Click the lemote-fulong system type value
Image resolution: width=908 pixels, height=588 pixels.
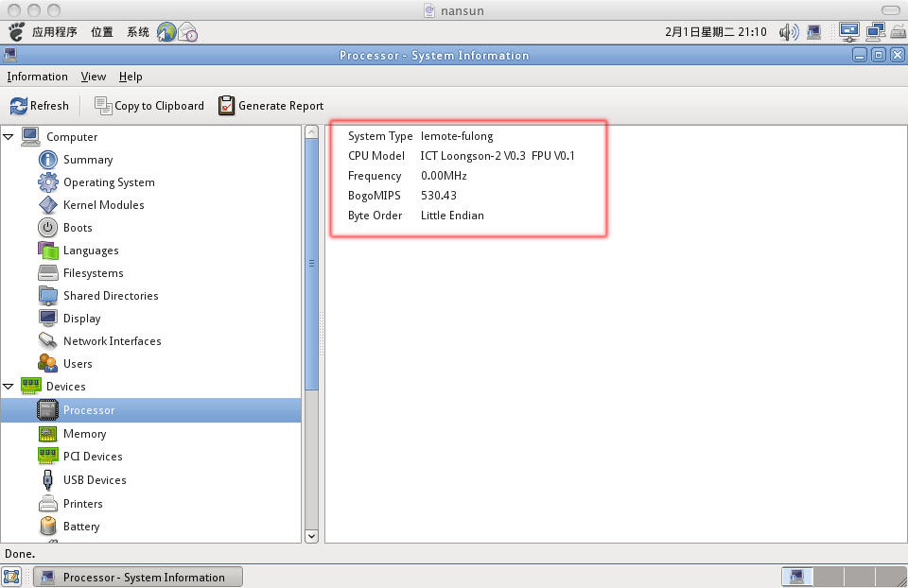(x=457, y=136)
